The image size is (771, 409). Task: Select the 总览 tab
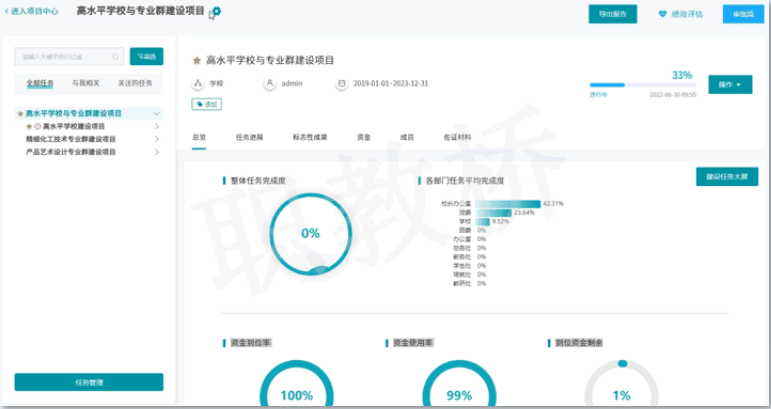click(x=199, y=137)
